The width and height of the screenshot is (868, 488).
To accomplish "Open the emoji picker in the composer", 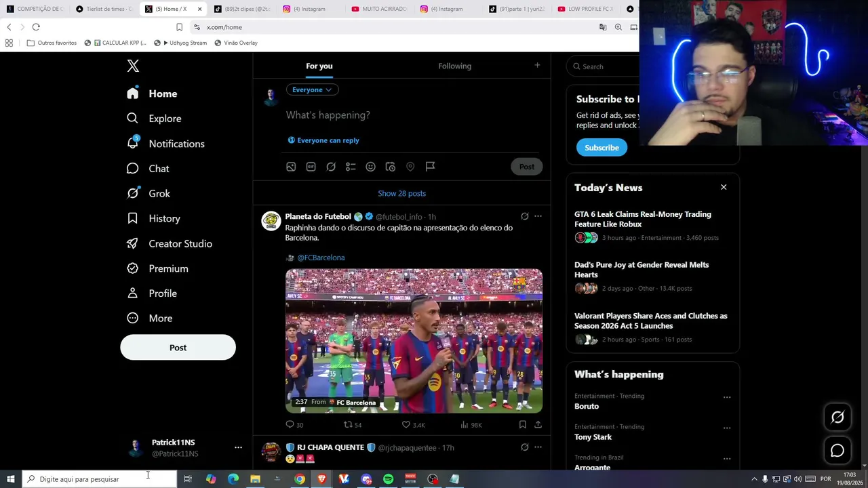I will (x=370, y=167).
